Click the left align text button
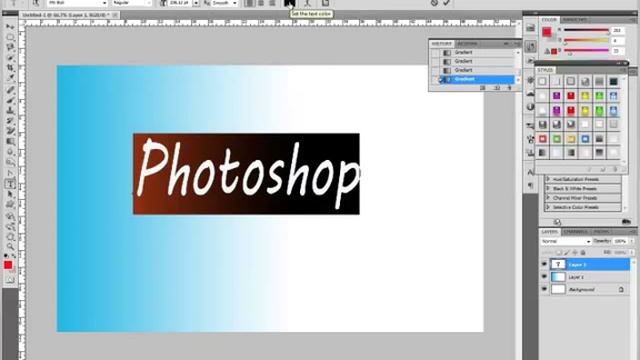Screen dimensions: 640x360 click(249, 3)
